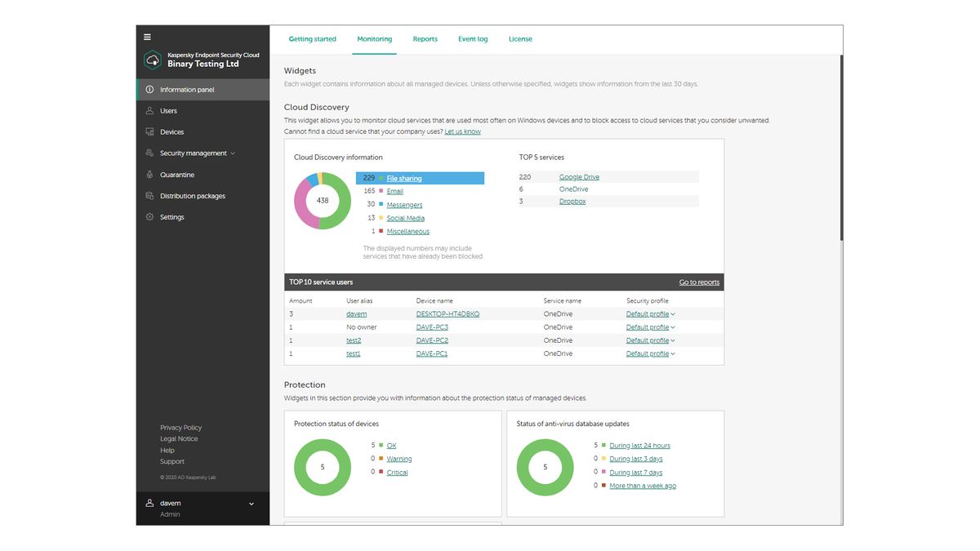Switch to the Reports tab
Image resolution: width=980 pixels, height=551 pixels.
point(425,38)
